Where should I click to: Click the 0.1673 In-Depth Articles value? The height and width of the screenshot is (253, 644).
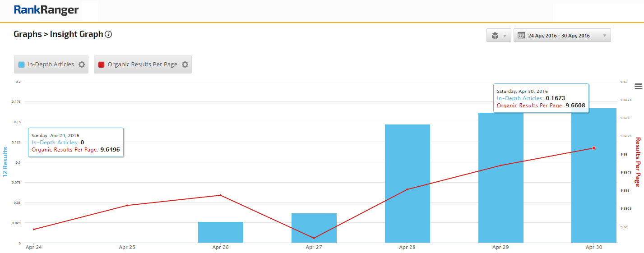pyautogui.click(x=555, y=98)
